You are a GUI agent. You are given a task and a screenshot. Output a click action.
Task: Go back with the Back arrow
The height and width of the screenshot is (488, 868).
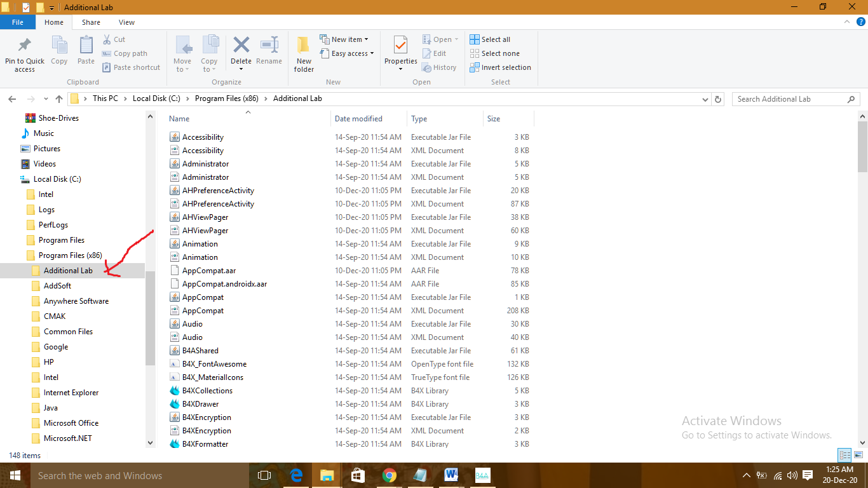click(x=12, y=99)
